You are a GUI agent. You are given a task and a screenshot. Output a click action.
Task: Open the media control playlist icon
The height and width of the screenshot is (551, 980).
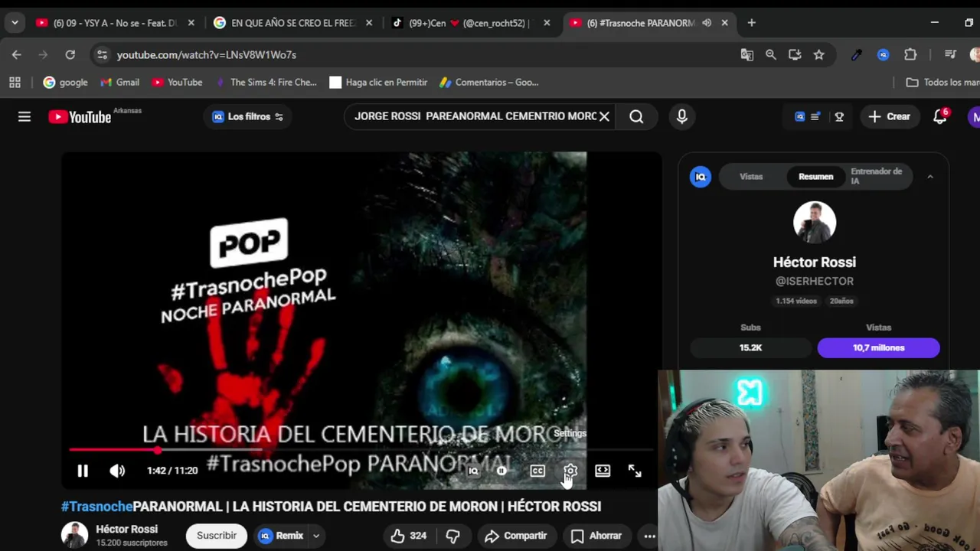950,54
